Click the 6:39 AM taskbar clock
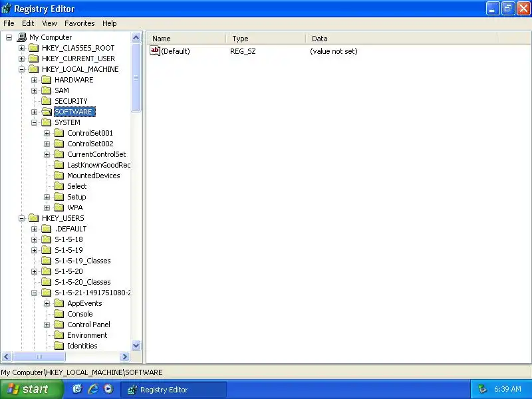Screen dimensions: 532x399 coord(507,389)
